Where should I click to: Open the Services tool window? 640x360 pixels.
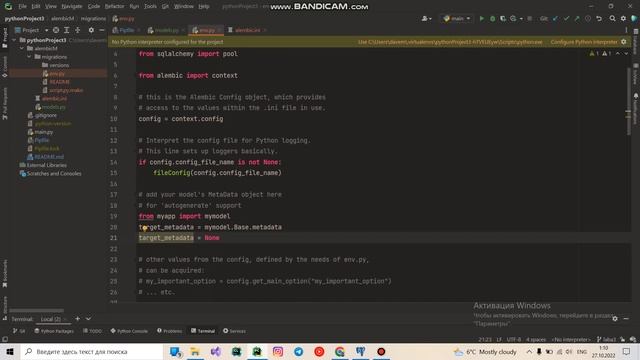pos(234,331)
